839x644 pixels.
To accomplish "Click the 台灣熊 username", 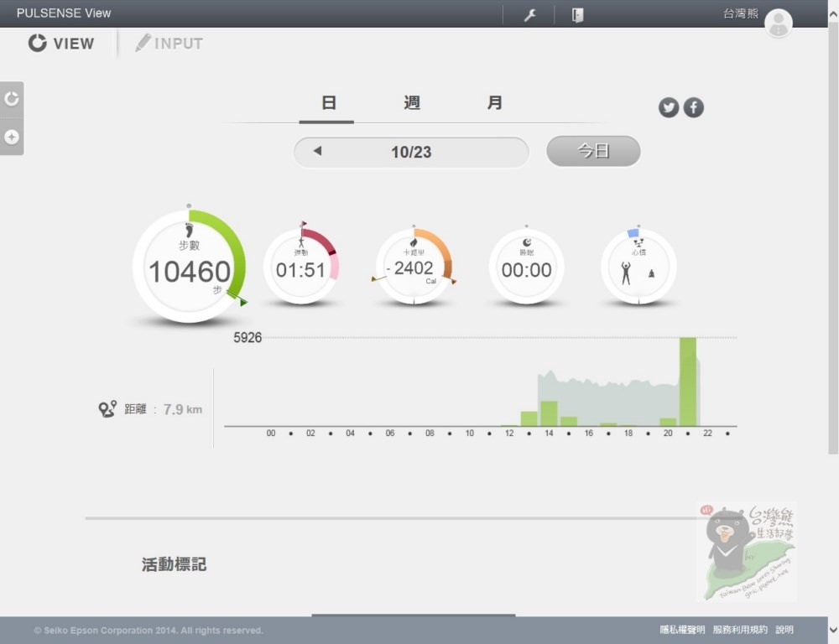I will (x=741, y=13).
